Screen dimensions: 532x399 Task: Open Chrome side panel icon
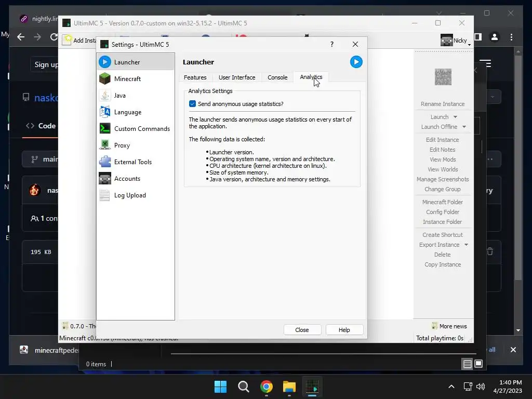[478, 37]
